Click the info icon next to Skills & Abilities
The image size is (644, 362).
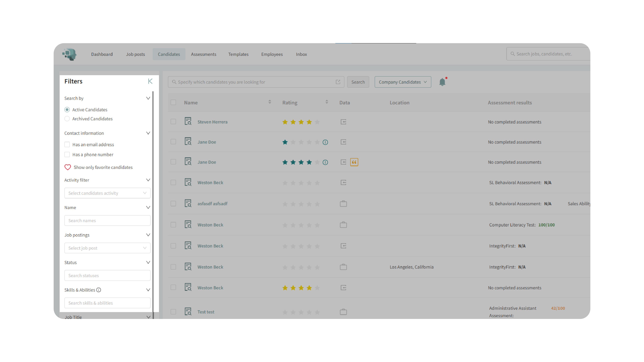click(99, 290)
